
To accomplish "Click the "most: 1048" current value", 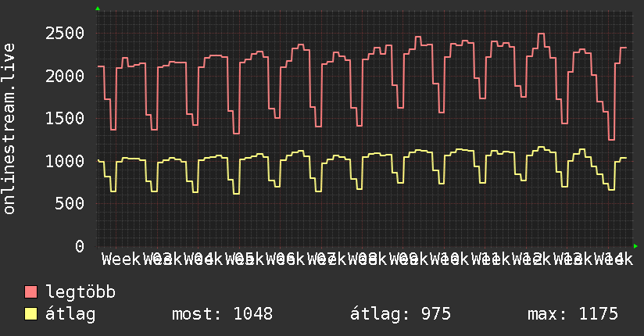I will [222, 314].
